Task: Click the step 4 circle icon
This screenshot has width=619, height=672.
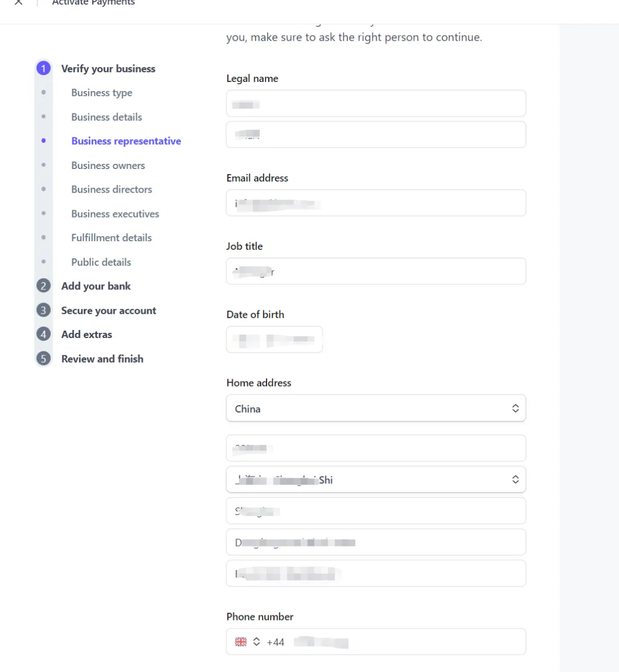Action: coord(44,334)
